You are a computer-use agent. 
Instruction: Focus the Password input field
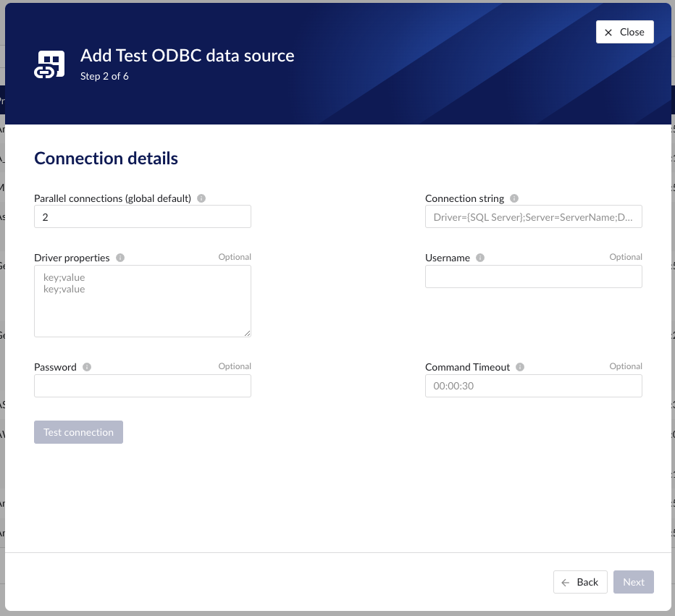(143, 386)
